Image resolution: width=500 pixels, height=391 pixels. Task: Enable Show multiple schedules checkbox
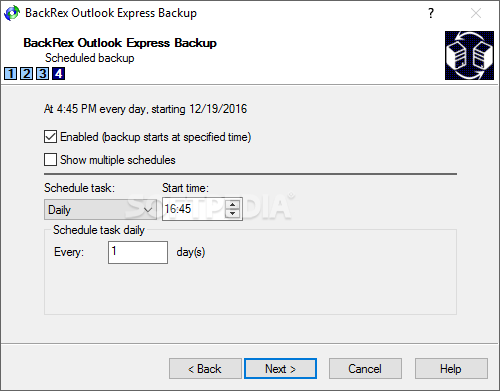50,160
